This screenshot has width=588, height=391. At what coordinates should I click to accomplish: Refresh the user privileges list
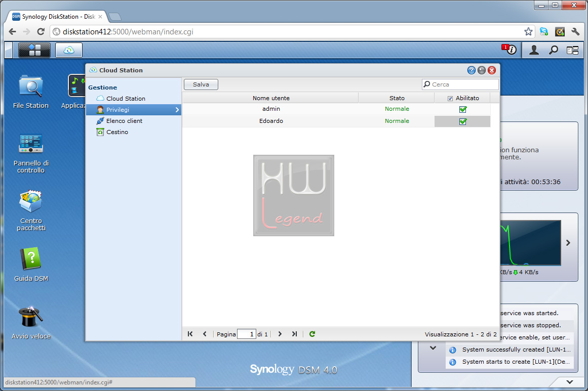[312, 334]
